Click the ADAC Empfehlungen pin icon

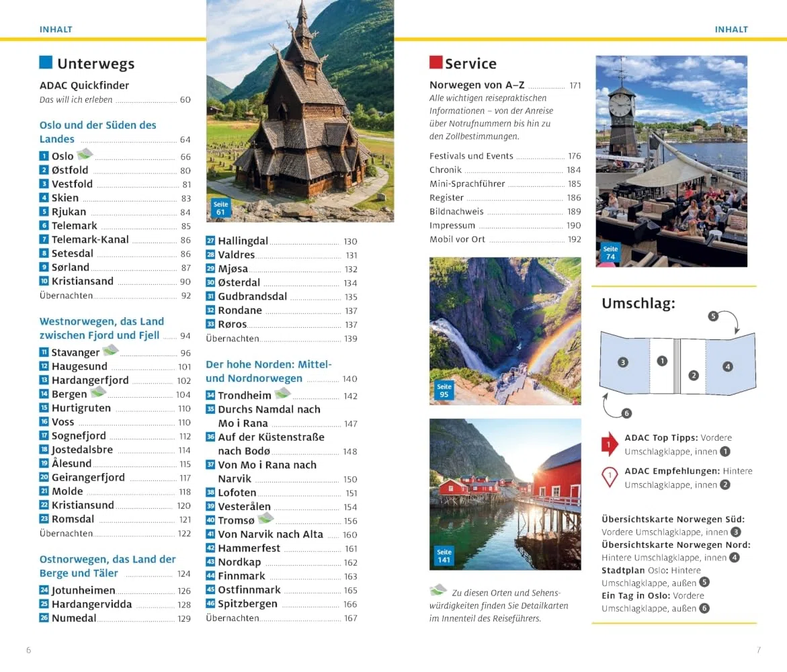pyautogui.click(x=610, y=477)
